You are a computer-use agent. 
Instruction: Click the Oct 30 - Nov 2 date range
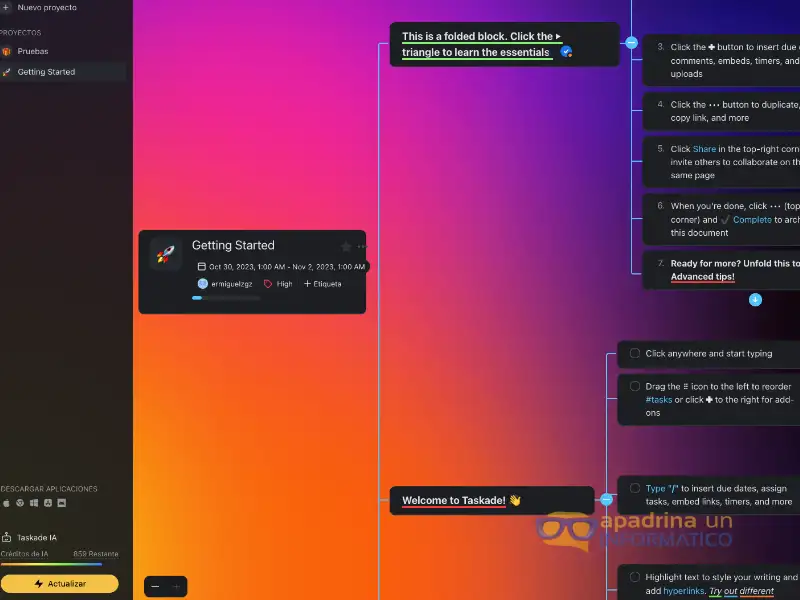click(x=287, y=267)
